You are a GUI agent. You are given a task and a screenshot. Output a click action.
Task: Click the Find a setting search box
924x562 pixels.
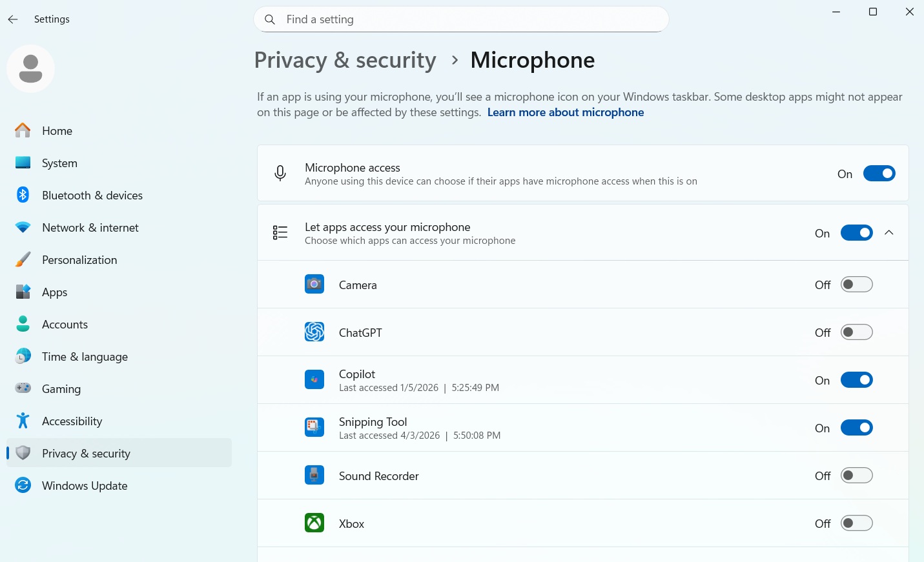click(x=461, y=19)
